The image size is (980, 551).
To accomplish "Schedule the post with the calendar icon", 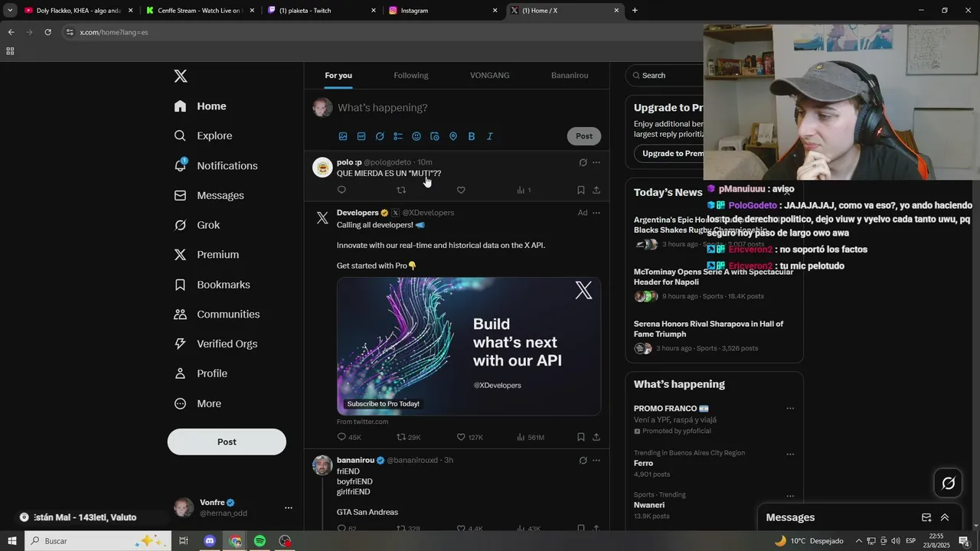I will click(435, 136).
